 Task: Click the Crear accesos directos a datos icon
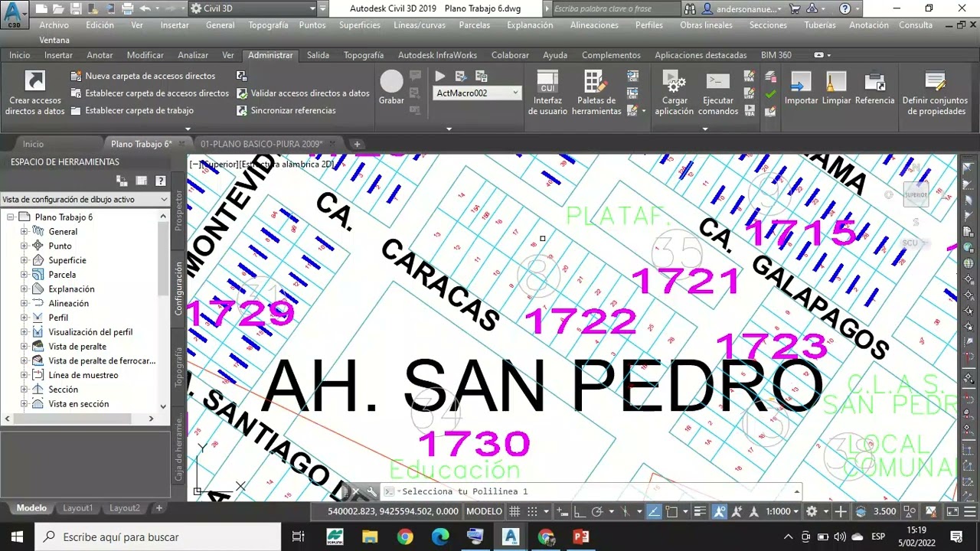coord(35,80)
